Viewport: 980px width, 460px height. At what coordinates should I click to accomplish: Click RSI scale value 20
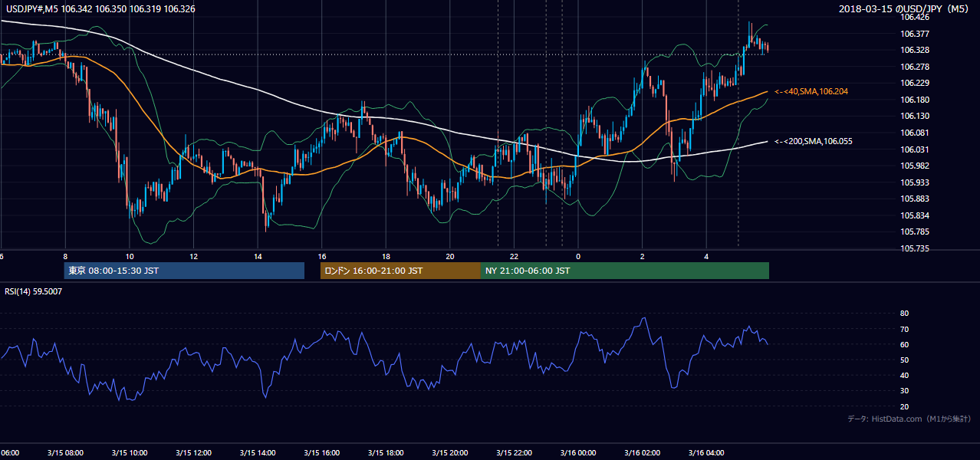coord(904,406)
